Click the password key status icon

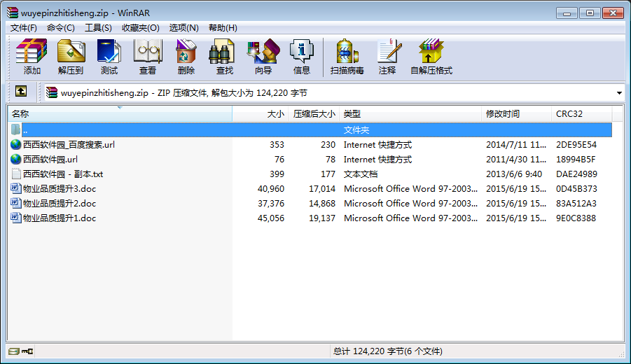[27, 351]
